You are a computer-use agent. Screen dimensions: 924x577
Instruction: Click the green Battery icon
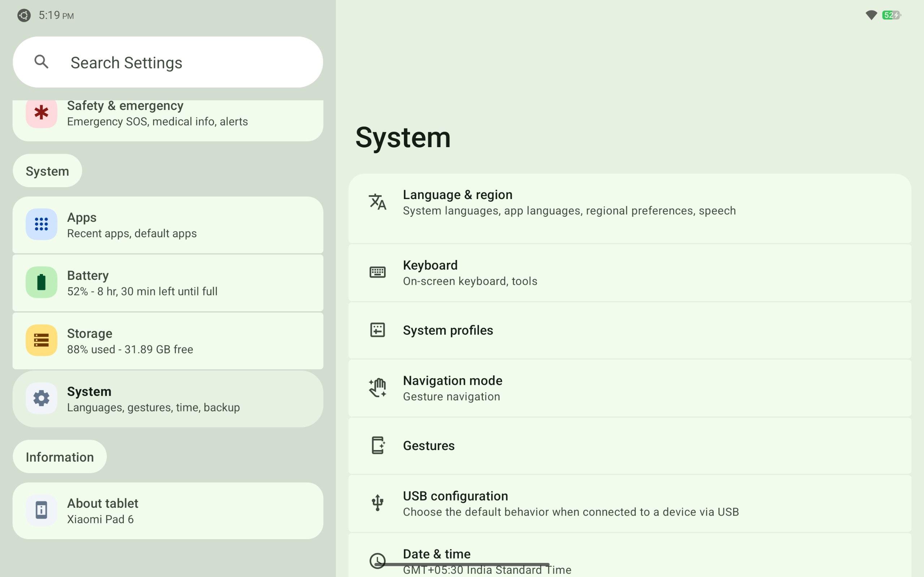click(x=41, y=282)
